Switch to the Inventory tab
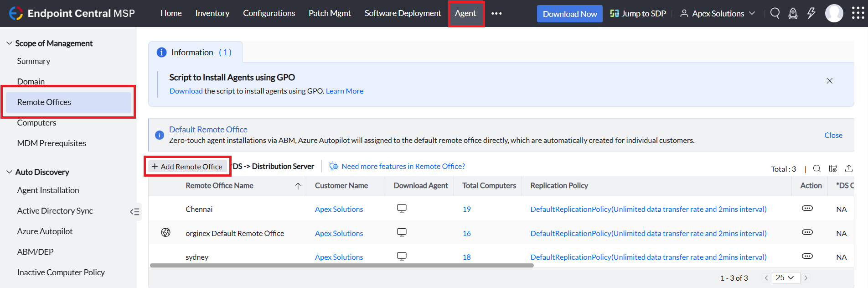This screenshot has width=868, height=288. [212, 13]
